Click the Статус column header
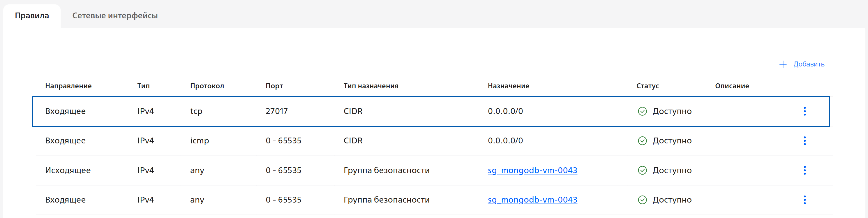The height and width of the screenshot is (218, 868). (647, 86)
